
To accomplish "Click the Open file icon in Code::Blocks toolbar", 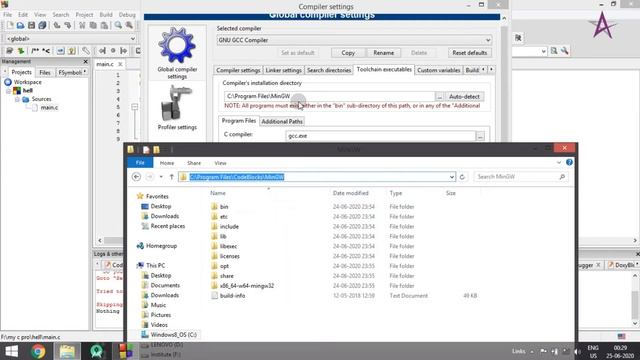I will pos(20,25).
